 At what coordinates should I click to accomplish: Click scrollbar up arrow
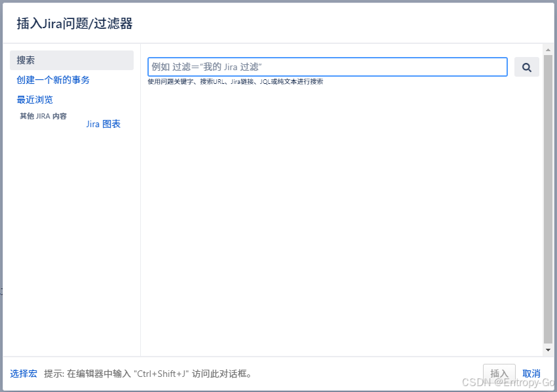548,50
